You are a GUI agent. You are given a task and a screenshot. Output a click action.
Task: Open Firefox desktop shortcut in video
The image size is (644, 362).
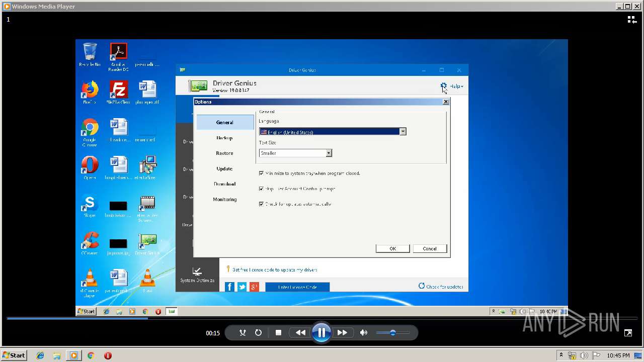coord(90,93)
